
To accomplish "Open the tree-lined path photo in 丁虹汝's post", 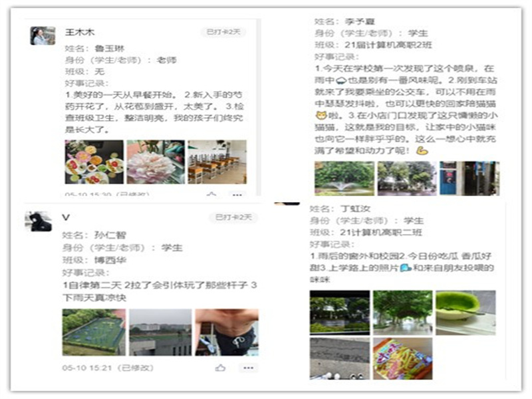I will coord(402,311).
